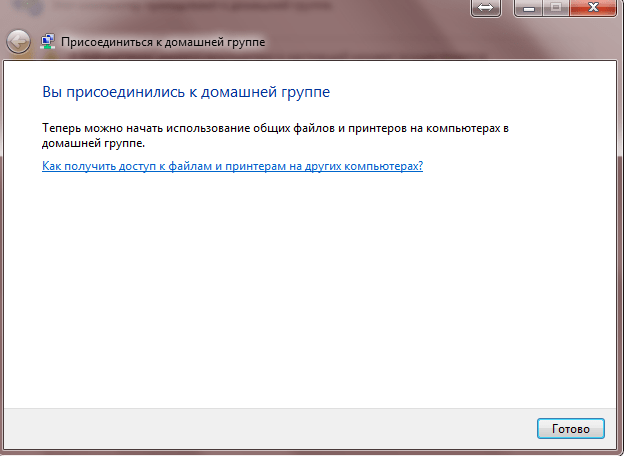Click blurred background window title at top

point(200,8)
